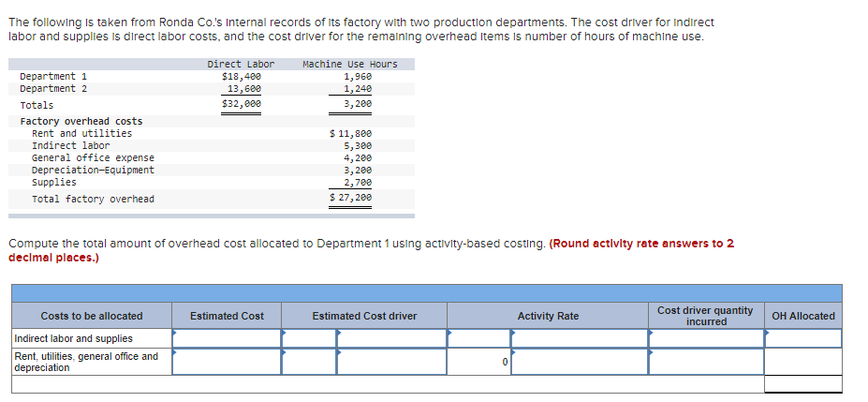868x402 pixels.
Task: Open wide Activity Rate dropdown in Indirect labor row
Action: click(580, 338)
